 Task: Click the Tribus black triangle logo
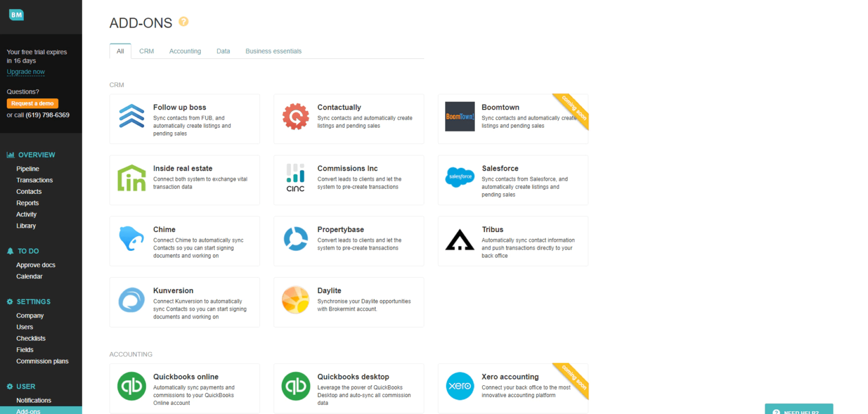[460, 239]
